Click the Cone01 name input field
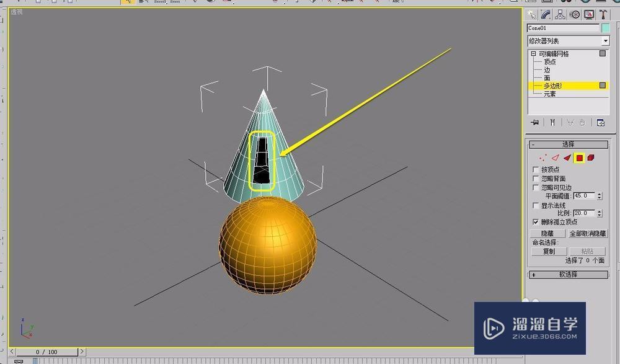Viewport: 620px width, 364px height. pos(561,28)
